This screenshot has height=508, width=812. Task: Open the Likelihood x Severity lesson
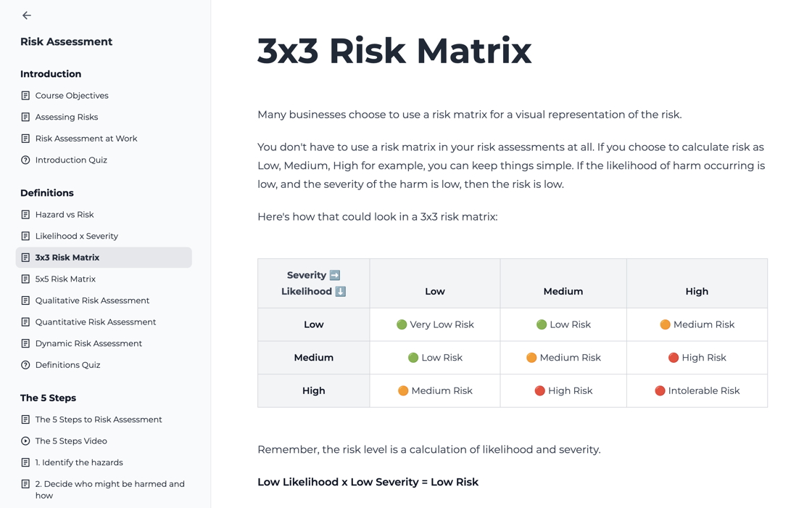tap(75, 236)
